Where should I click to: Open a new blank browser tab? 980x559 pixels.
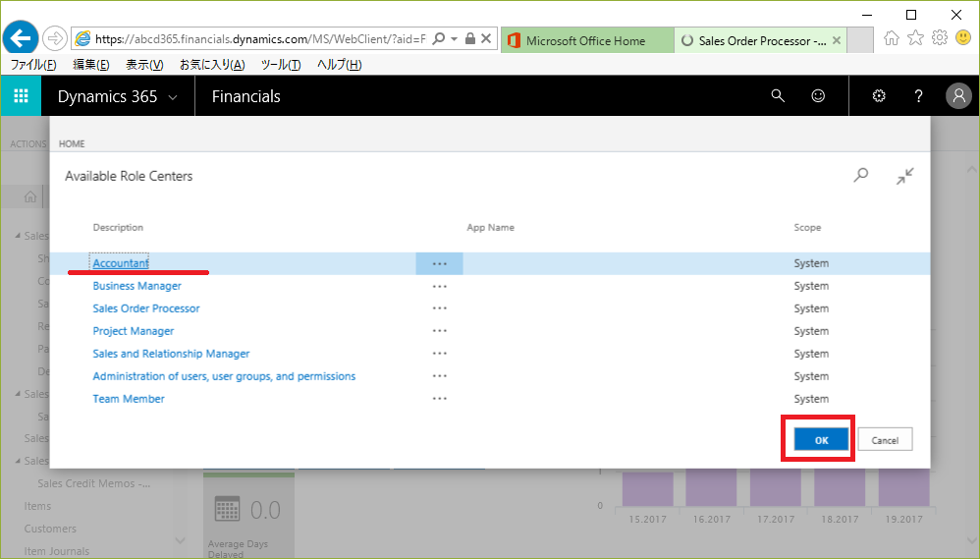click(860, 40)
